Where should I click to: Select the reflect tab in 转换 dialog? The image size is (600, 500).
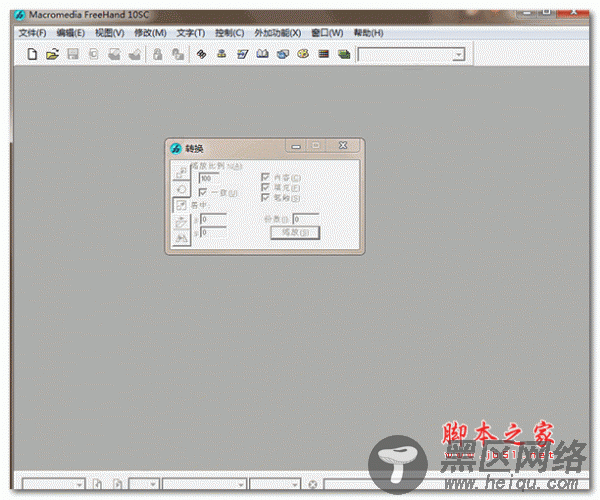tap(181, 238)
